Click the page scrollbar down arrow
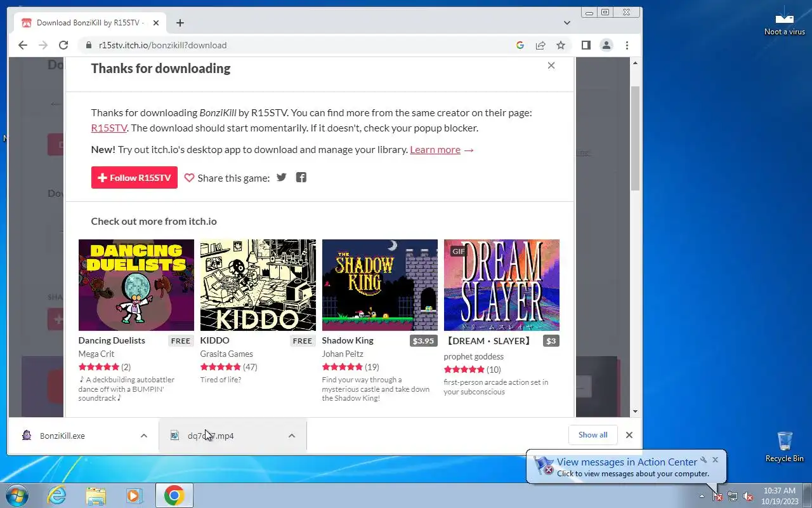 click(x=635, y=411)
